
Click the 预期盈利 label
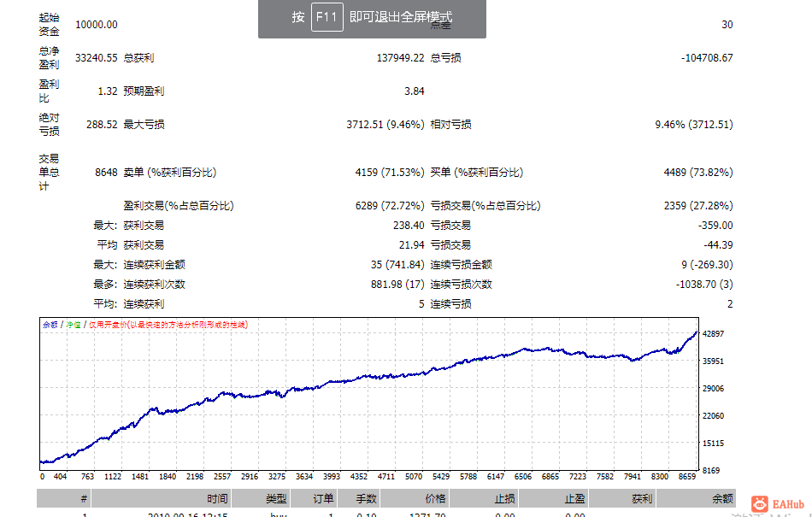(144, 91)
